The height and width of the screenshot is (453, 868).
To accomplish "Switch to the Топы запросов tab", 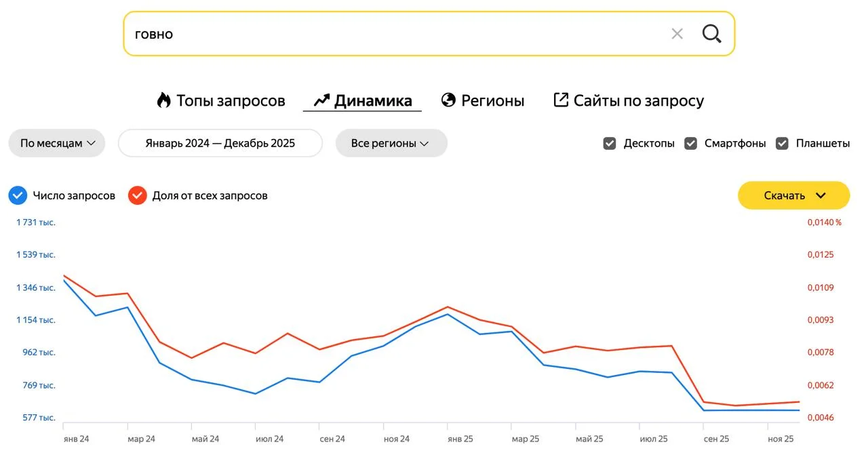I will 230,101.
